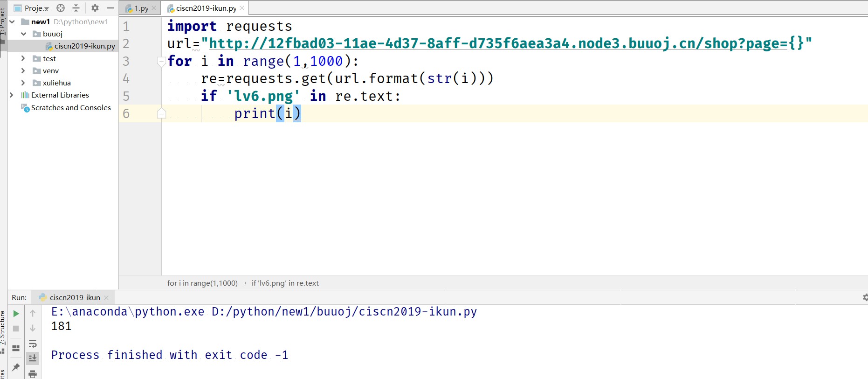Toggle scroll-to-end in the Run console

point(33,358)
